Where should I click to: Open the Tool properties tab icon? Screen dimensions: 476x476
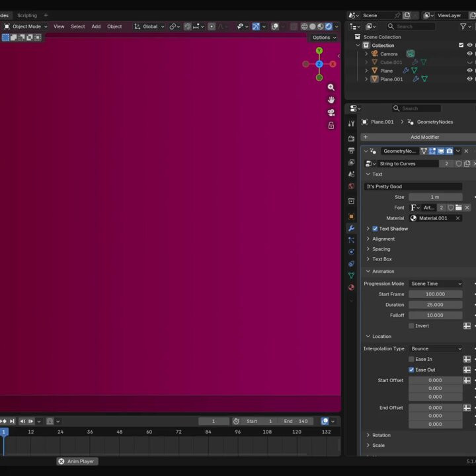pyautogui.click(x=351, y=123)
